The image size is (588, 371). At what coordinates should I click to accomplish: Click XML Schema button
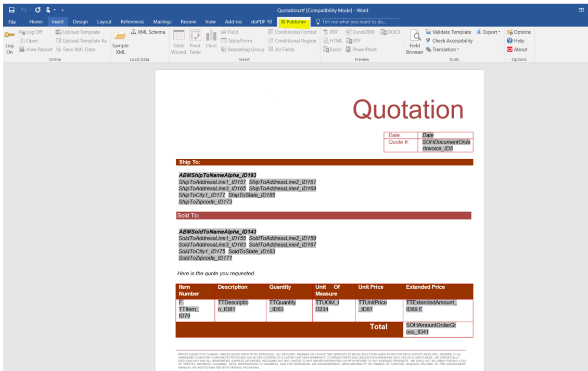[x=148, y=32]
